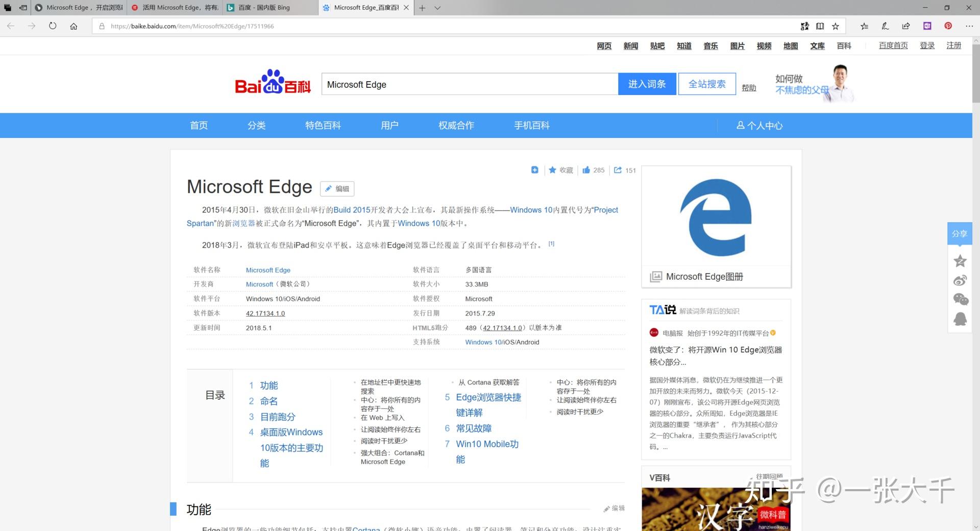Add this page to favorites with star
Image resolution: width=980 pixels, height=531 pixels.
[836, 26]
